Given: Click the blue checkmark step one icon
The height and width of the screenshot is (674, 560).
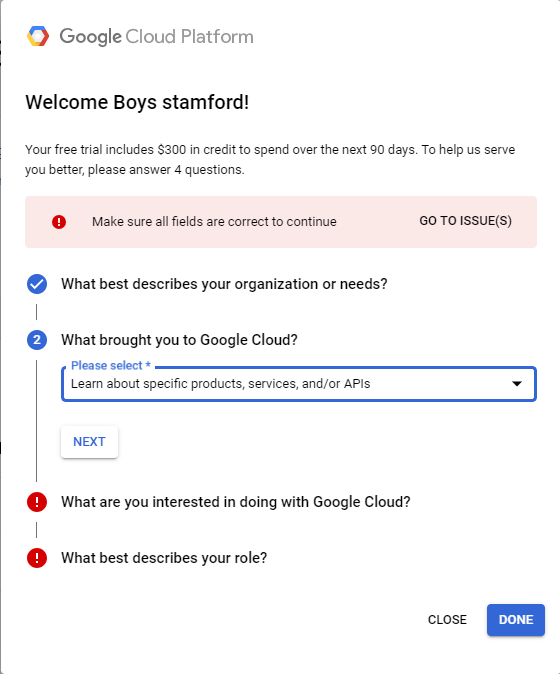Looking at the screenshot, I should coord(37,284).
